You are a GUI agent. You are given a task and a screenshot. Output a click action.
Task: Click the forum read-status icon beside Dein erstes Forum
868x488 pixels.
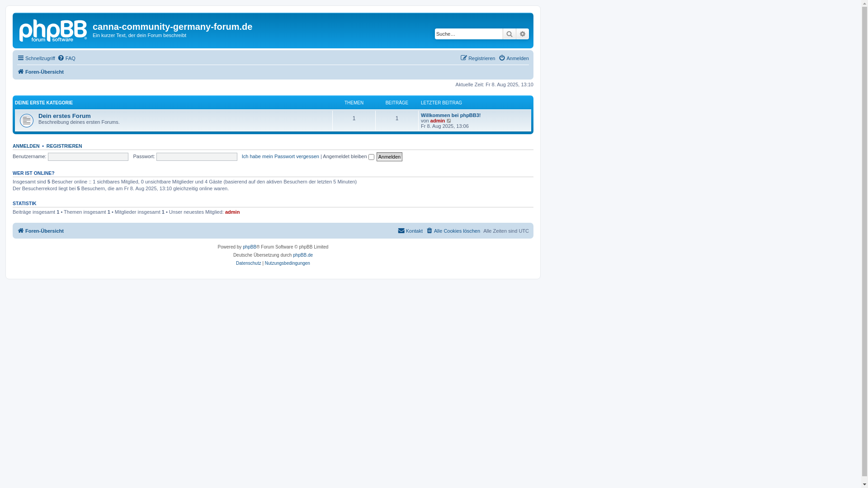27,120
